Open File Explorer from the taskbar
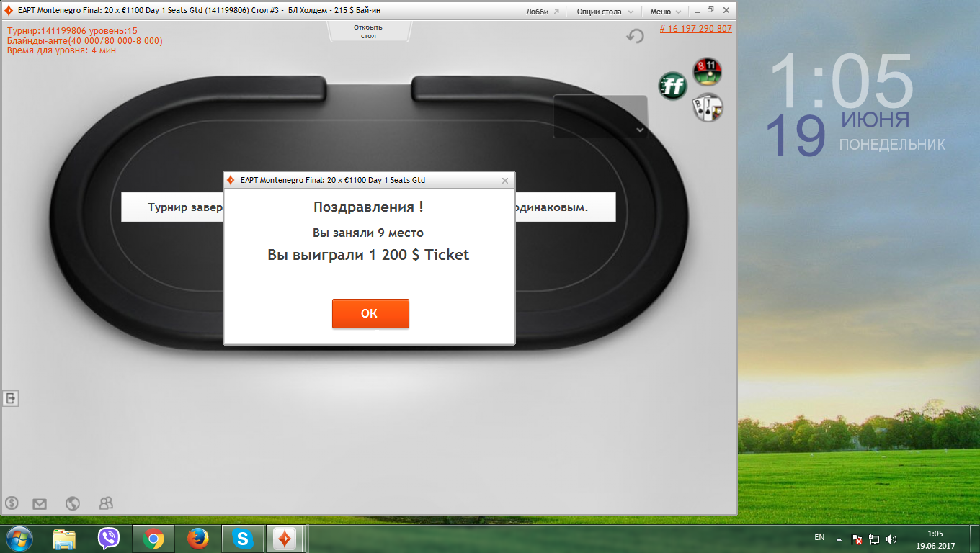Image resolution: width=980 pixels, height=553 pixels. pos(64,539)
